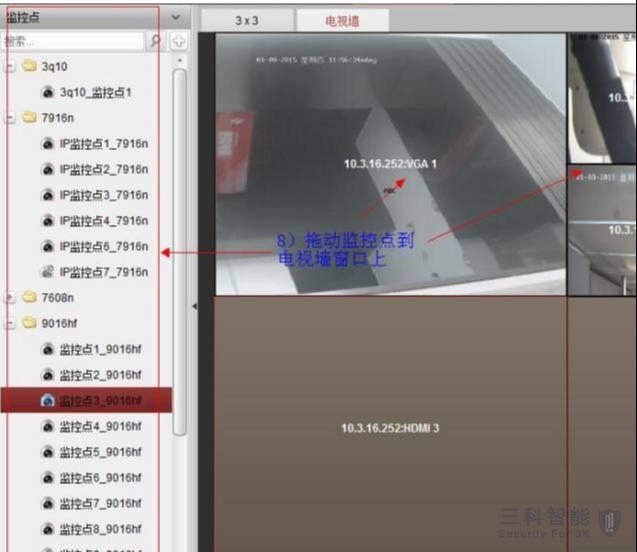The height and width of the screenshot is (552, 637).
Task: Click camera icon of IP监控点1_7916n
Action: [x=47, y=144]
